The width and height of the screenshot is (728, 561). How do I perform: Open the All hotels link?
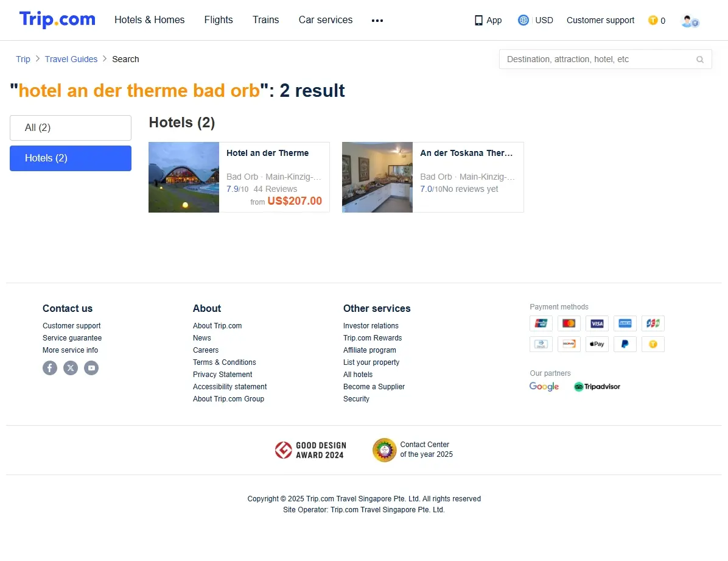pyautogui.click(x=358, y=374)
